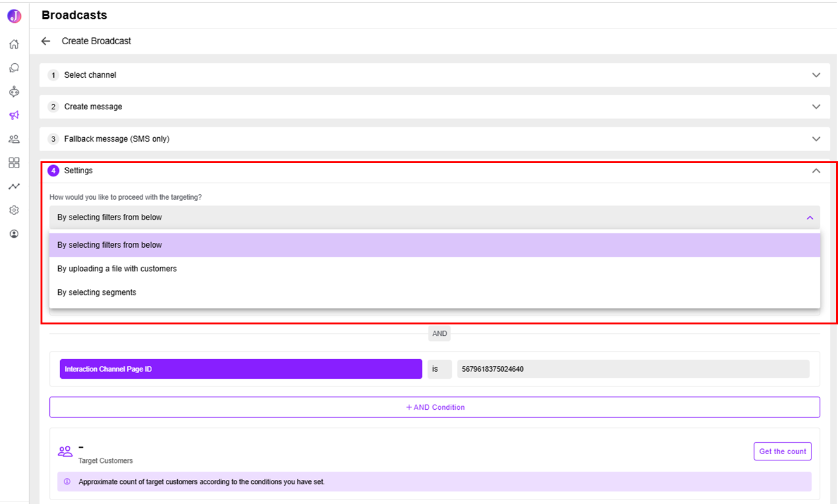838x504 pixels.
Task: Open the conversations chat icon in sidebar
Action: pyautogui.click(x=14, y=68)
